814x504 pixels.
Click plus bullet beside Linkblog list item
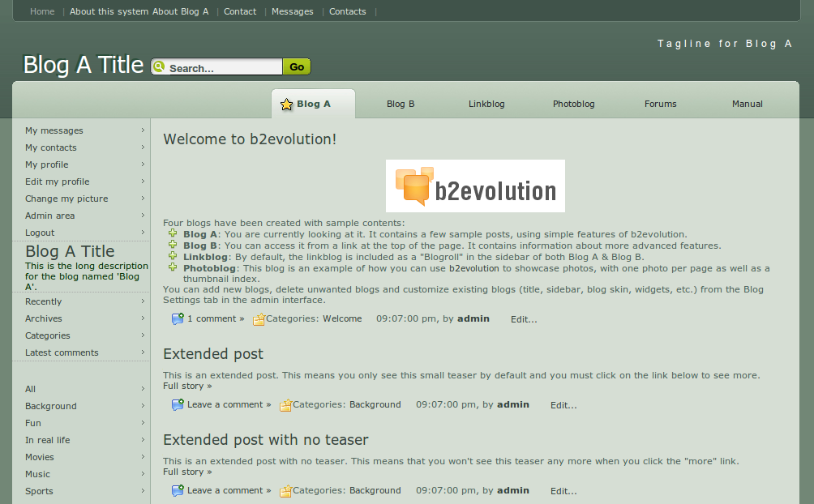173,256
